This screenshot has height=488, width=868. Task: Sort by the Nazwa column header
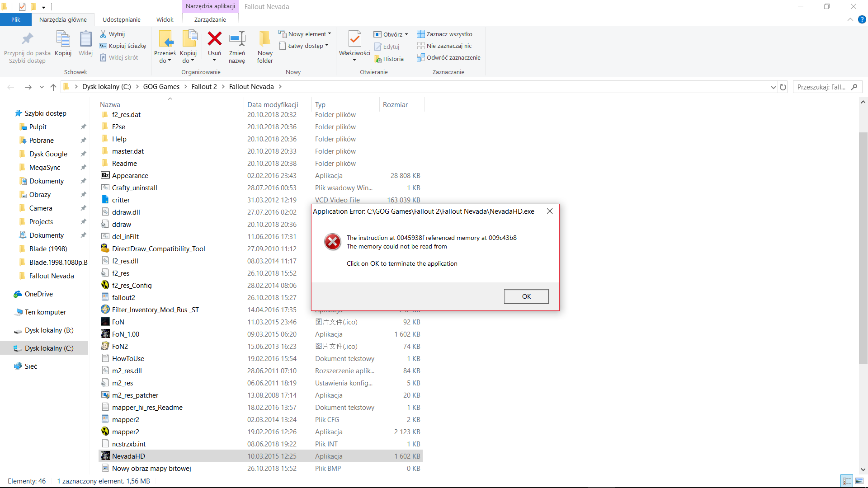pos(110,104)
